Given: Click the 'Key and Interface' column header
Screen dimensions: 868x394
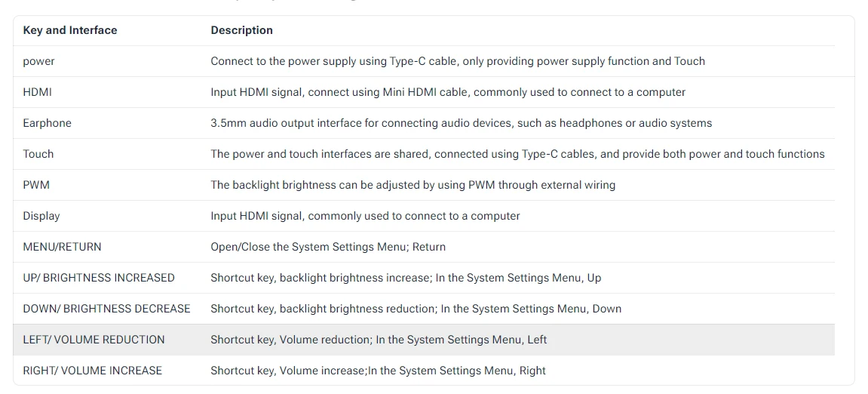Looking at the screenshot, I should point(70,31).
